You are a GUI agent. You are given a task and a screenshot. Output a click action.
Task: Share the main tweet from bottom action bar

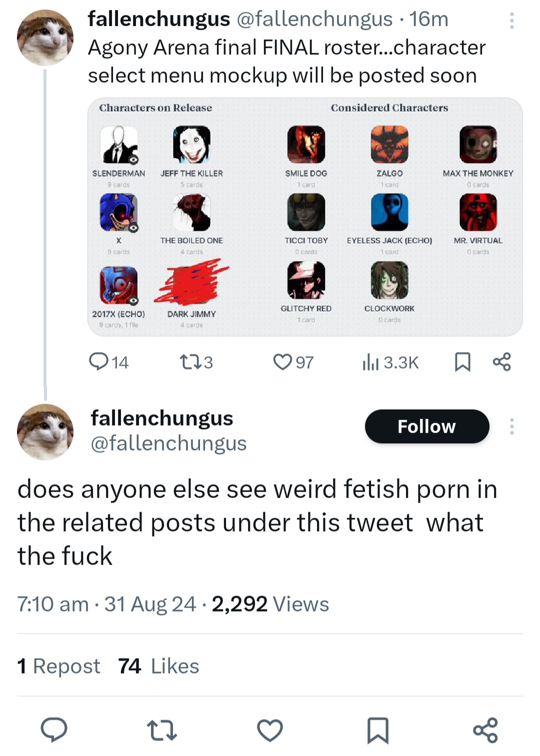[x=485, y=730]
